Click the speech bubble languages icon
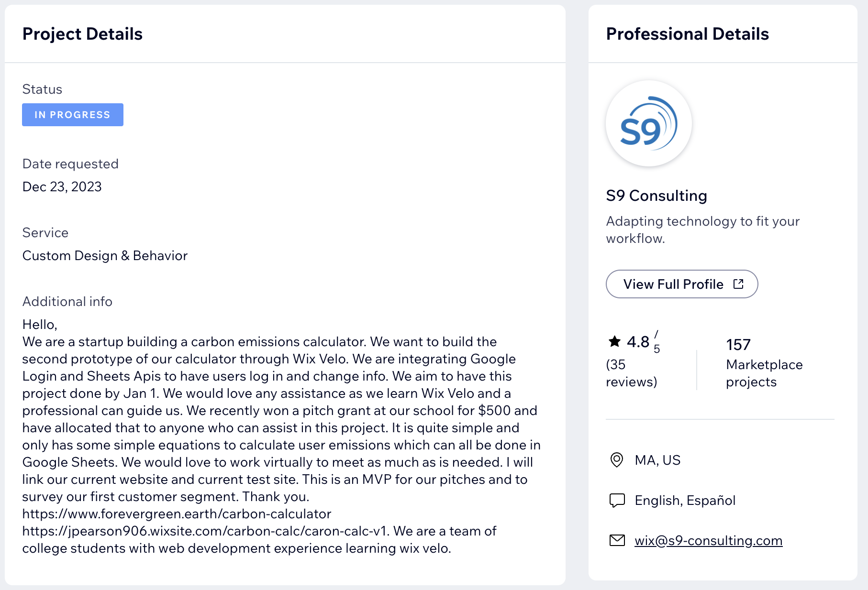 617,500
